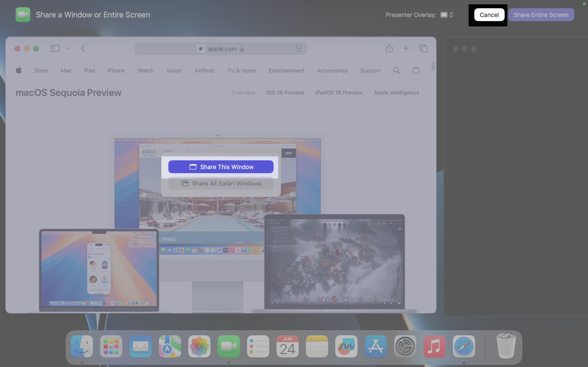The width and height of the screenshot is (588, 367).
Task: Click Share Entire Screen button
Action: coord(541,14)
